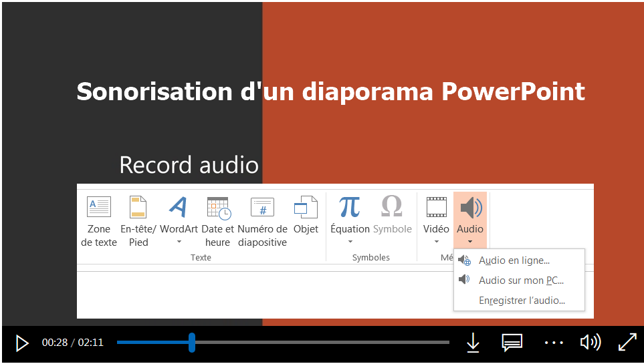
Task: Select the En-tête/Pied icon
Action: click(x=138, y=208)
